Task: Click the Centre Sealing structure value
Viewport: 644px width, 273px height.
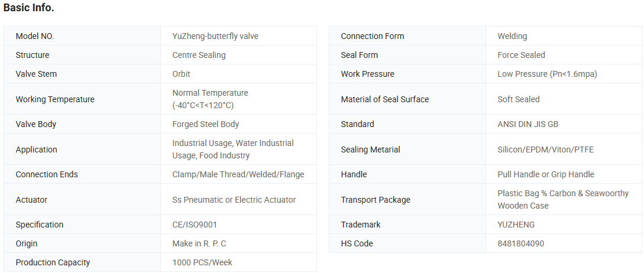Action: pyautogui.click(x=199, y=55)
